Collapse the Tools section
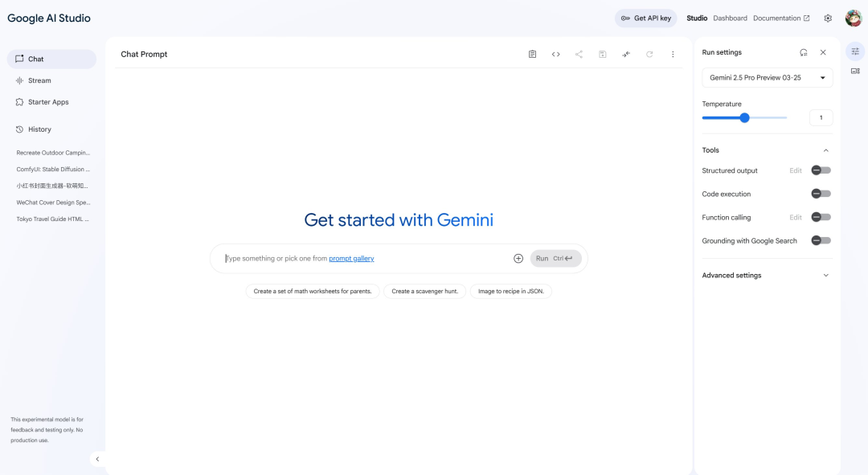This screenshot has width=868, height=475. (825, 150)
